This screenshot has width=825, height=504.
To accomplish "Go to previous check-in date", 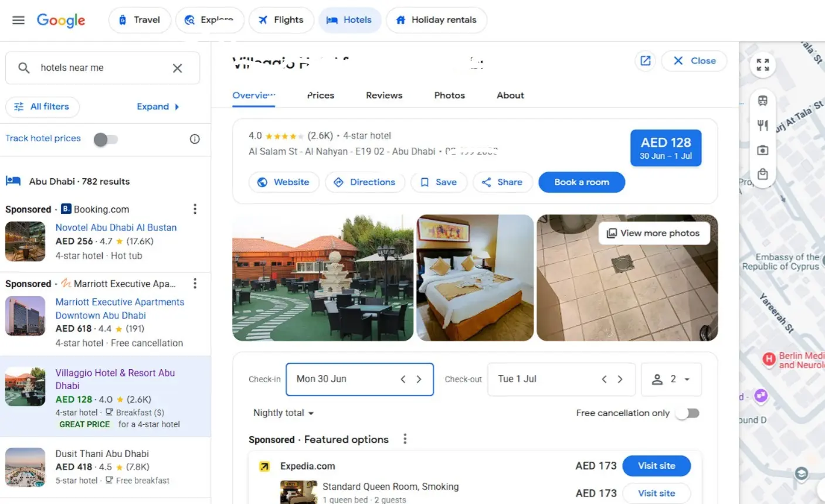I will pos(403,379).
